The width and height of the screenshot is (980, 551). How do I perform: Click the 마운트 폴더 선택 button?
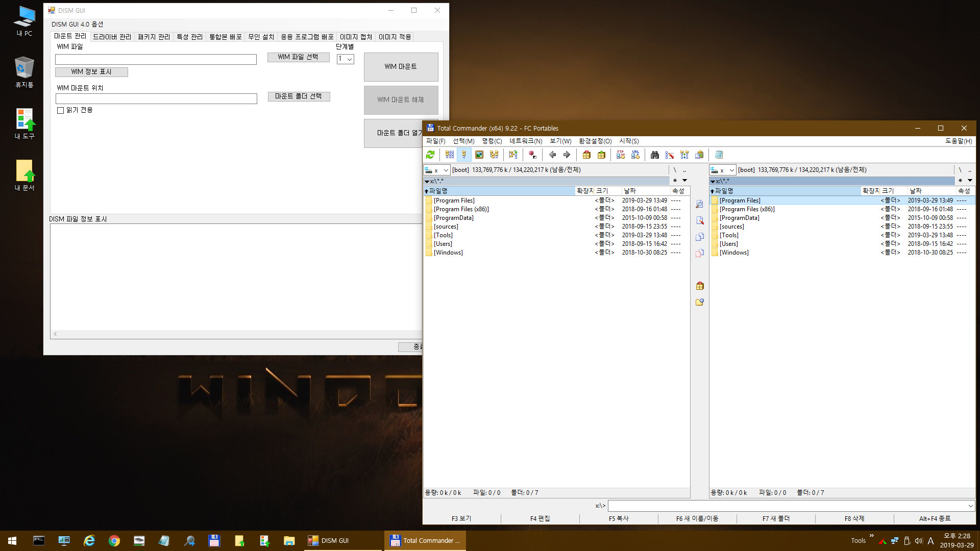[x=299, y=96]
